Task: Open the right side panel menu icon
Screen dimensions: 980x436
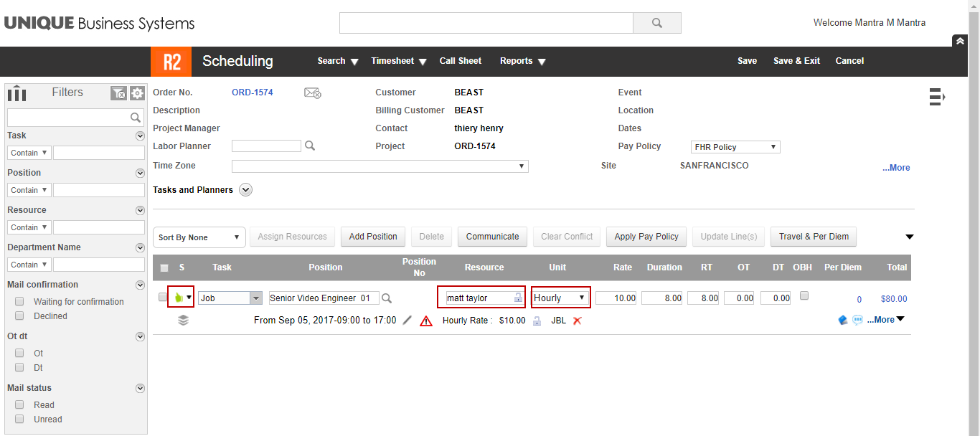Action: [937, 97]
